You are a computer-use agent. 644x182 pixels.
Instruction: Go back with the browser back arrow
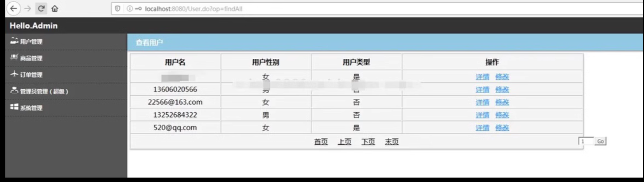14,8
